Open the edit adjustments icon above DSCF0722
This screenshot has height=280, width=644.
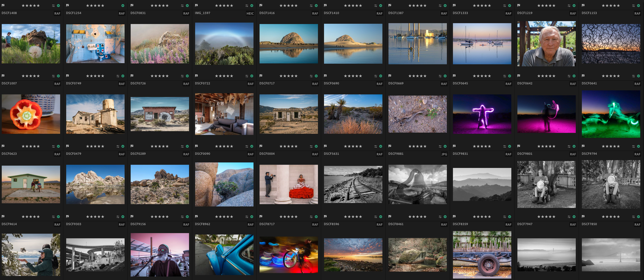pos(247,76)
